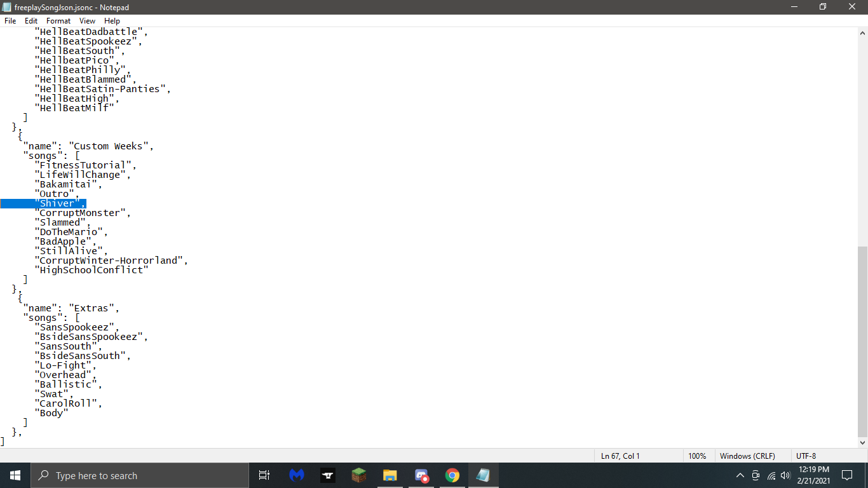The height and width of the screenshot is (488, 868).
Task: Open Malwarebytes from the taskbar
Action: (x=296, y=475)
